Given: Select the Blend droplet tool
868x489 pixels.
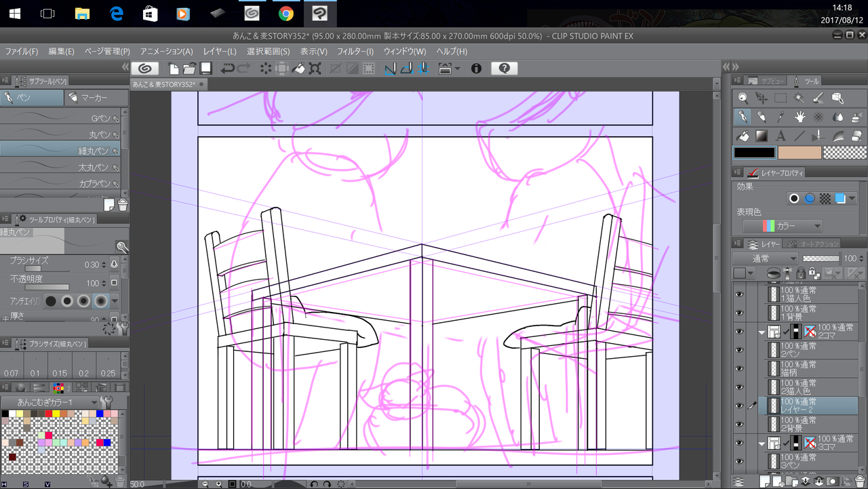Looking at the screenshot, I should click(x=837, y=117).
